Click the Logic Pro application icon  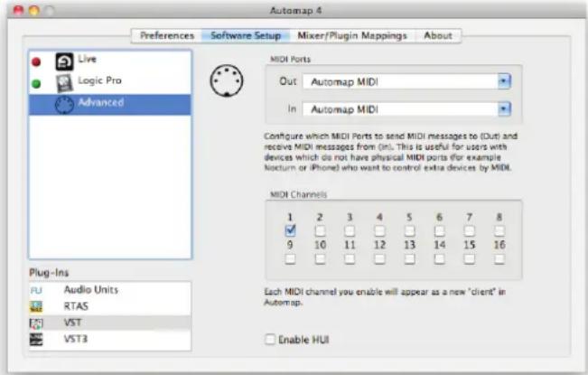point(64,83)
